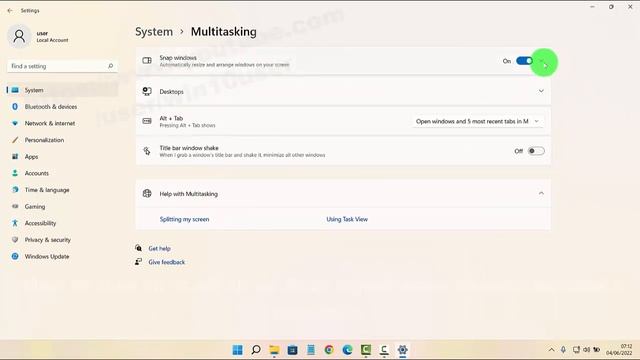Expand the Desktops section
The image size is (640, 360).
click(x=541, y=91)
